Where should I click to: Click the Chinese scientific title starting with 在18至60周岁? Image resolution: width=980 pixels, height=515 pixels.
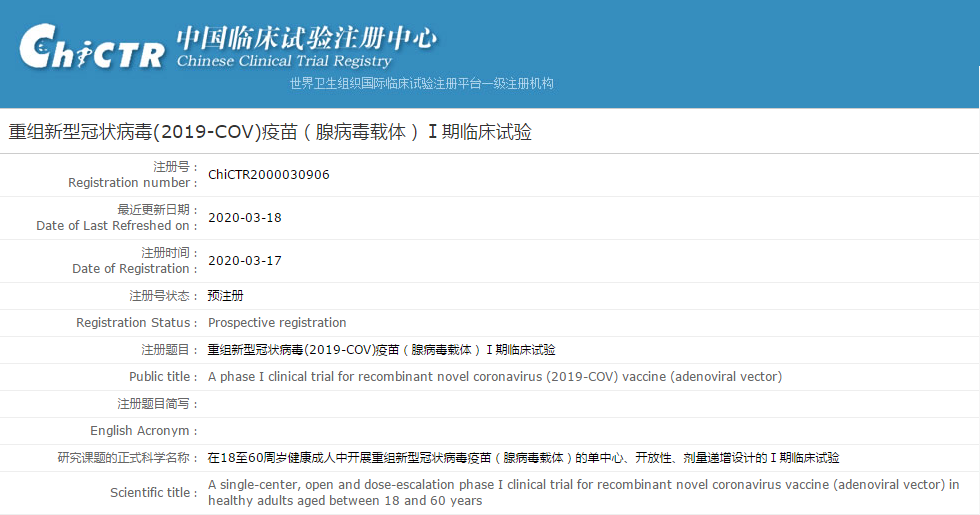click(524, 458)
